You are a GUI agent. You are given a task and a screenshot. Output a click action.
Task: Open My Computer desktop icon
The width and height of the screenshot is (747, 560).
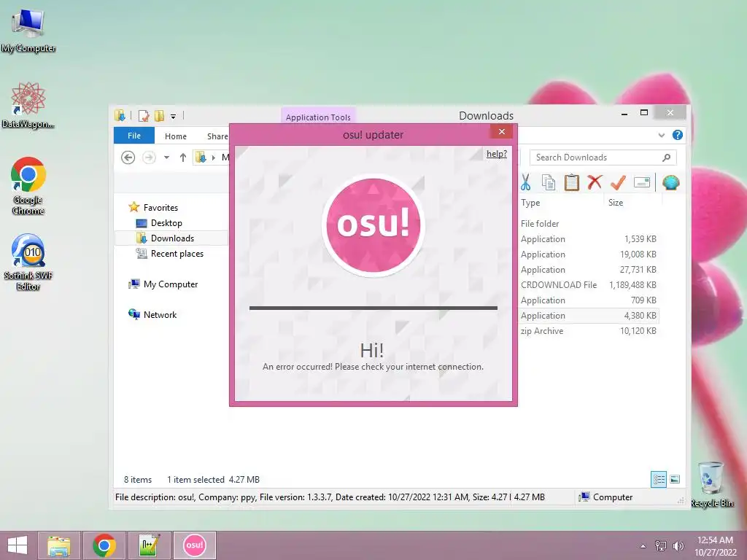tap(28, 31)
